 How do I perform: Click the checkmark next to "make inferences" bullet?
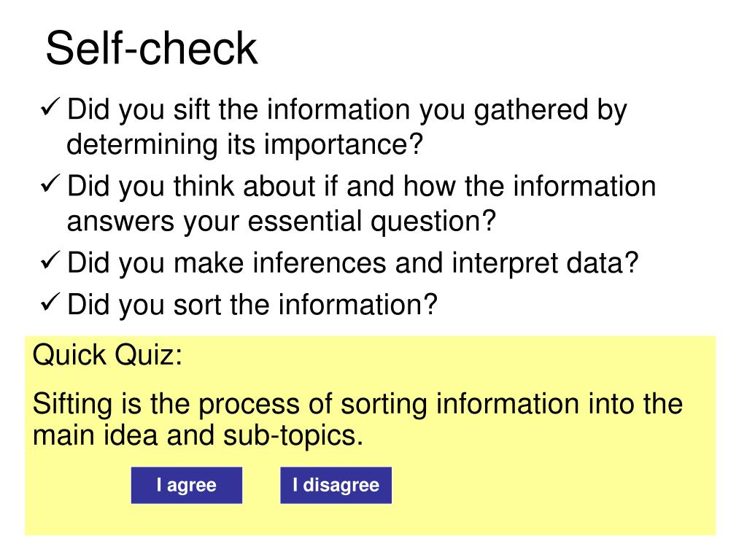50,260
